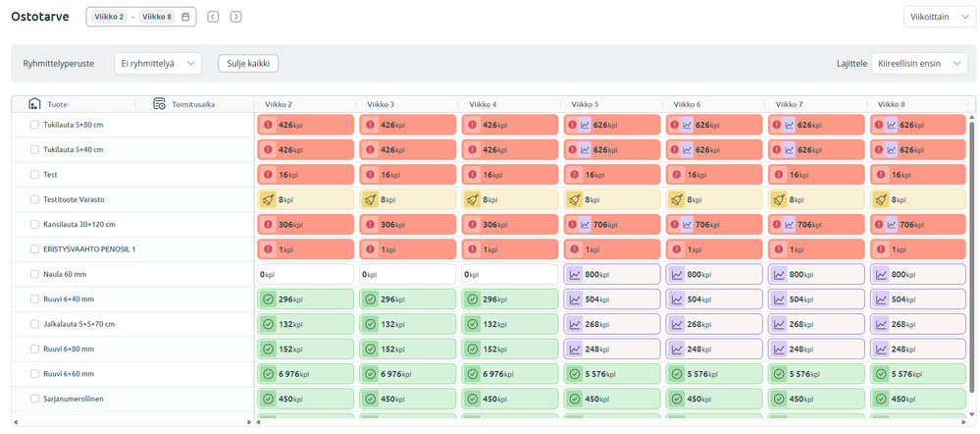This screenshot has width=980, height=434.
Task: Click checkmark icon in Ruuvi 6×80 Viikko 4
Action: click(473, 349)
